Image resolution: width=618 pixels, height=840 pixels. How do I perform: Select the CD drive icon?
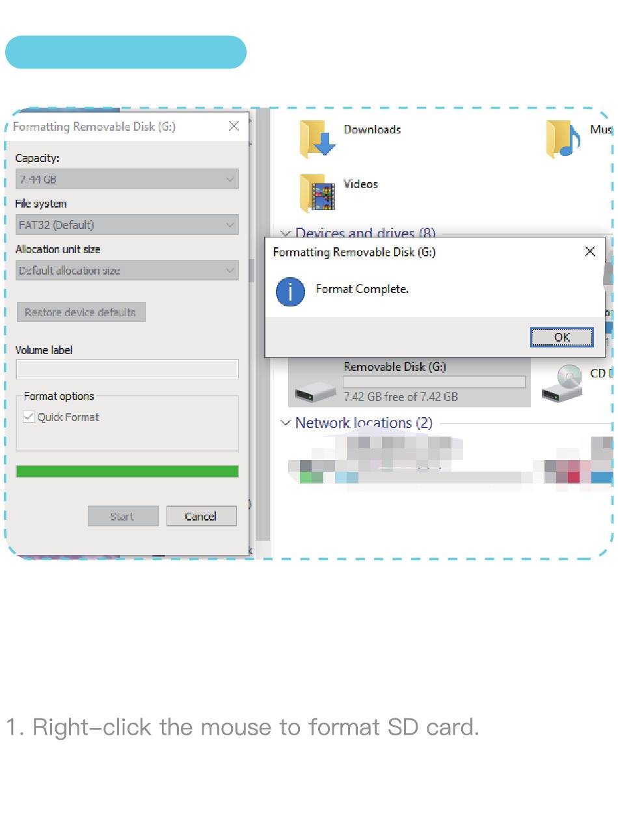tap(563, 383)
